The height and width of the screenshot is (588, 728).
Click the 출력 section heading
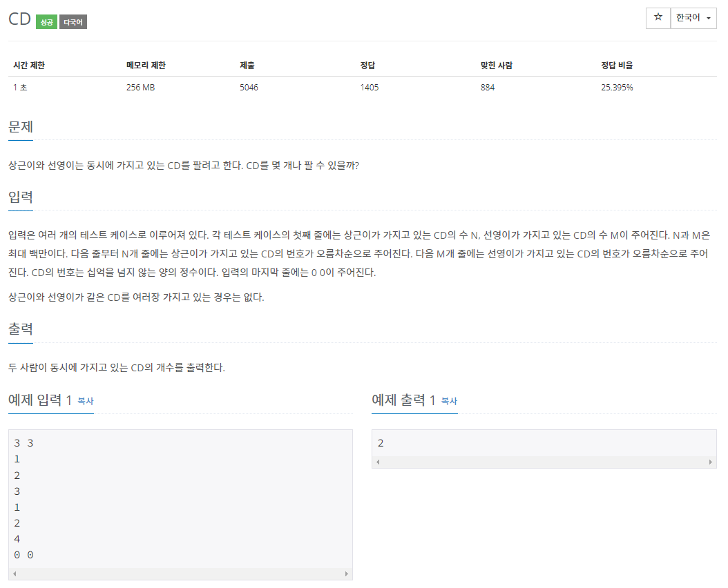click(x=20, y=329)
